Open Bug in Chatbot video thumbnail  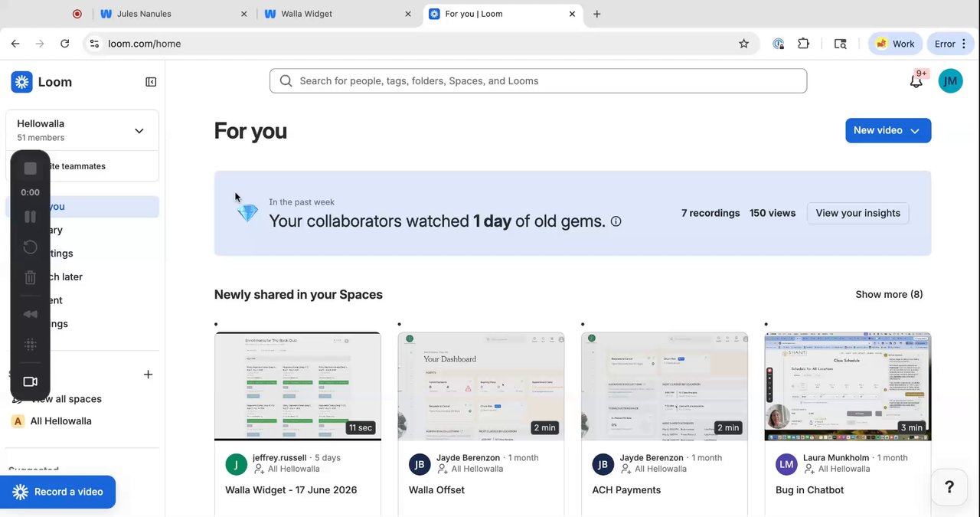click(848, 386)
